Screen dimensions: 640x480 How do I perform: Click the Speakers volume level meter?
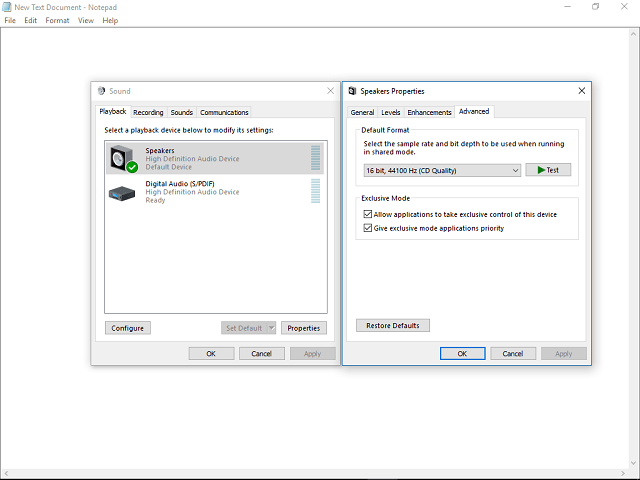[x=316, y=158]
